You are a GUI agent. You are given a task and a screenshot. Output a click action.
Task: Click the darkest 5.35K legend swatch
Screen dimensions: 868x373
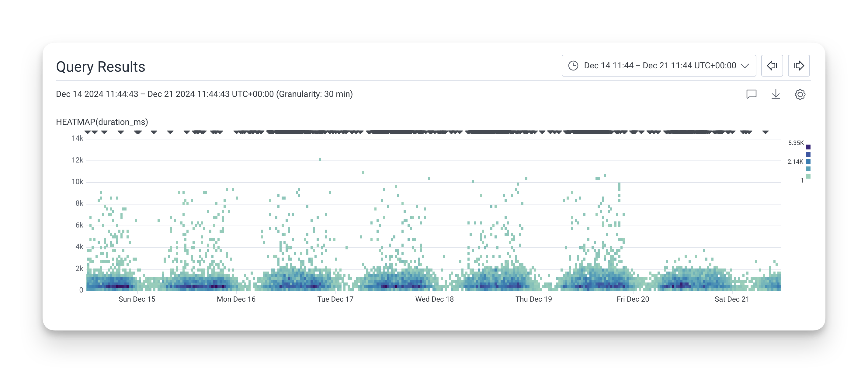coord(808,147)
